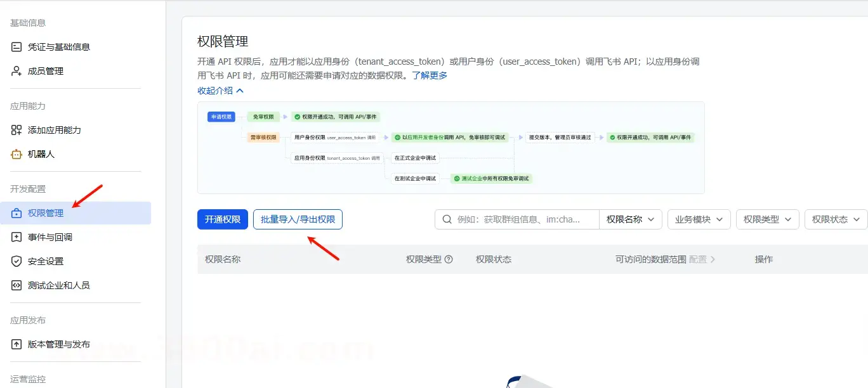Click the 事件与回调 sidebar icon
Image resolution: width=868 pixels, height=388 pixels.
pos(16,237)
